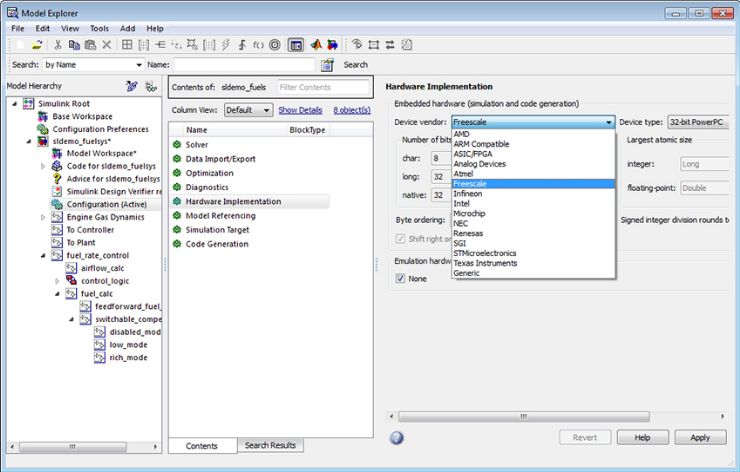Open the Simulink Library Browser icon
Image resolution: width=740 pixels, height=472 pixels.
[x=332, y=45]
